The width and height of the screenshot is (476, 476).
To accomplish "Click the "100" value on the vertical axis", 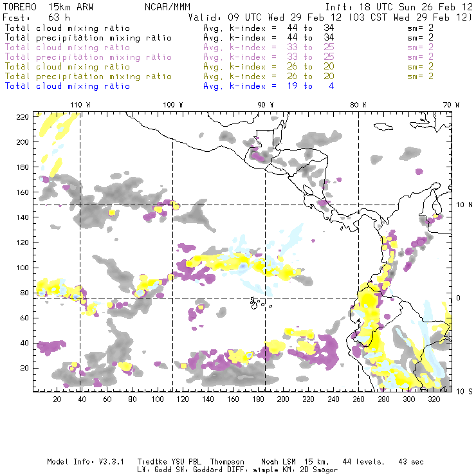I will [23, 268].
